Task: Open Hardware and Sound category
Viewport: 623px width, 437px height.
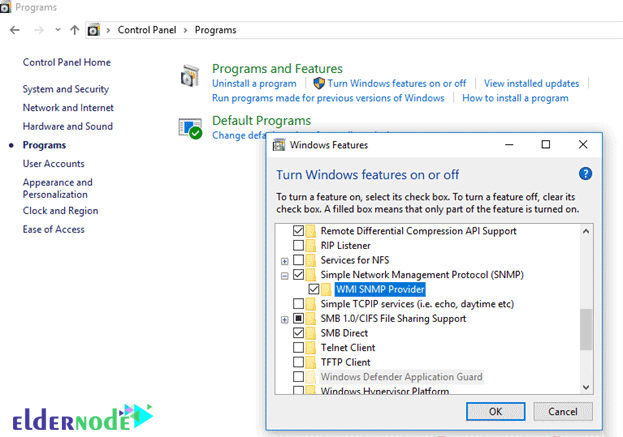Action: [68, 126]
